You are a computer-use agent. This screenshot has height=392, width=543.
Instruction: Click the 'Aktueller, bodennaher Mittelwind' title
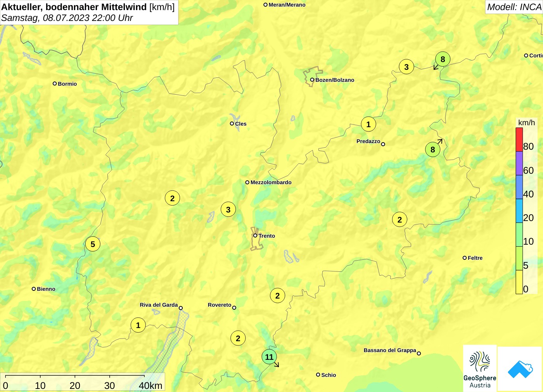point(74,7)
